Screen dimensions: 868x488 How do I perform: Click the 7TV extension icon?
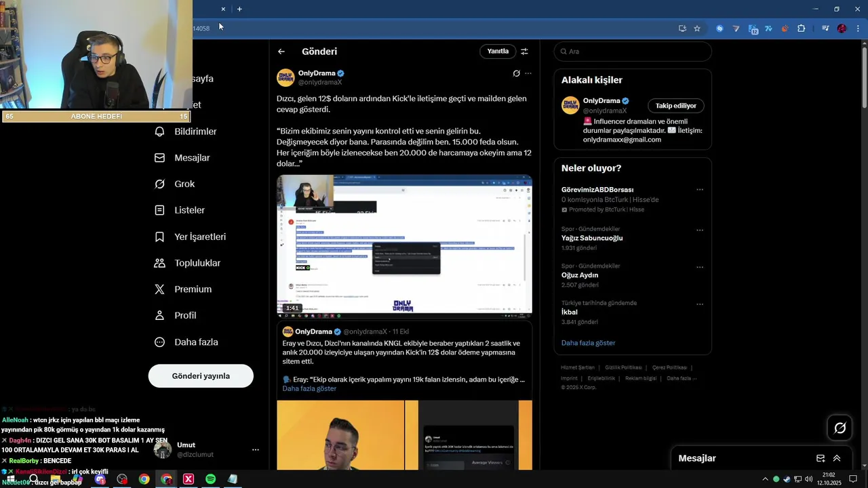(x=768, y=28)
